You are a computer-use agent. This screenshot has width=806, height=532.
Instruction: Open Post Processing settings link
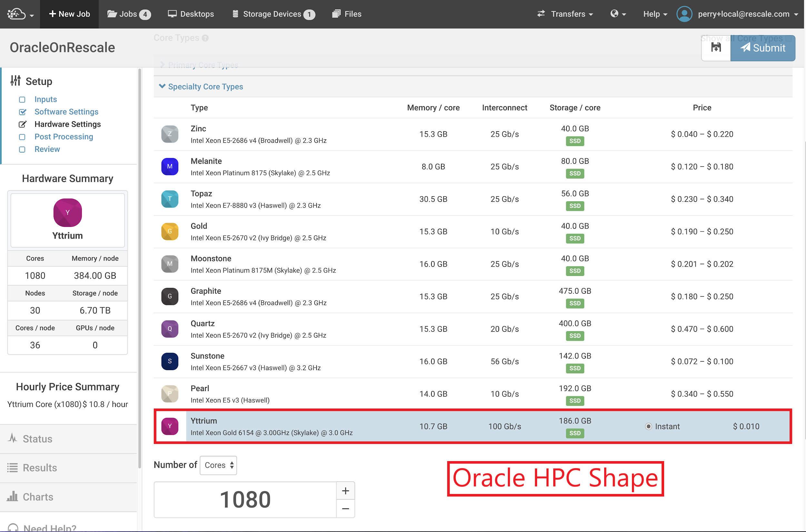[x=64, y=137]
